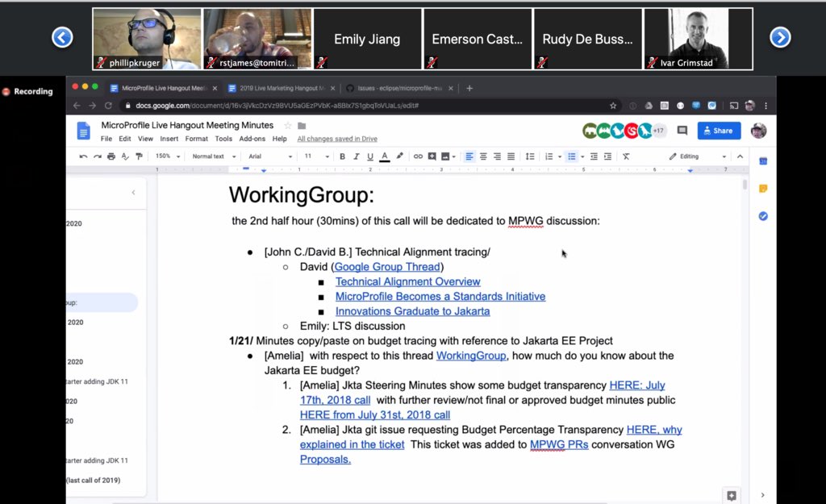Viewport: 826px width, 504px height.
Task: Reload the browser page
Action: tap(108, 106)
